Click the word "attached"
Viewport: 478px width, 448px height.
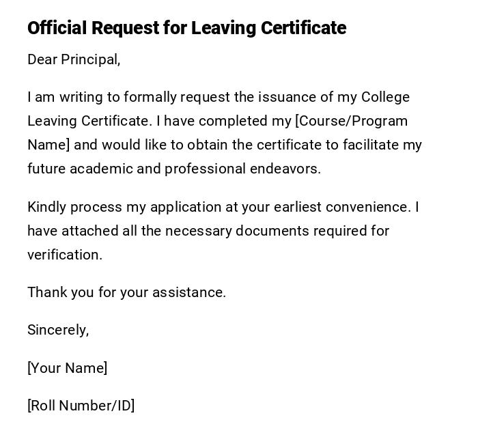click(x=87, y=231)
